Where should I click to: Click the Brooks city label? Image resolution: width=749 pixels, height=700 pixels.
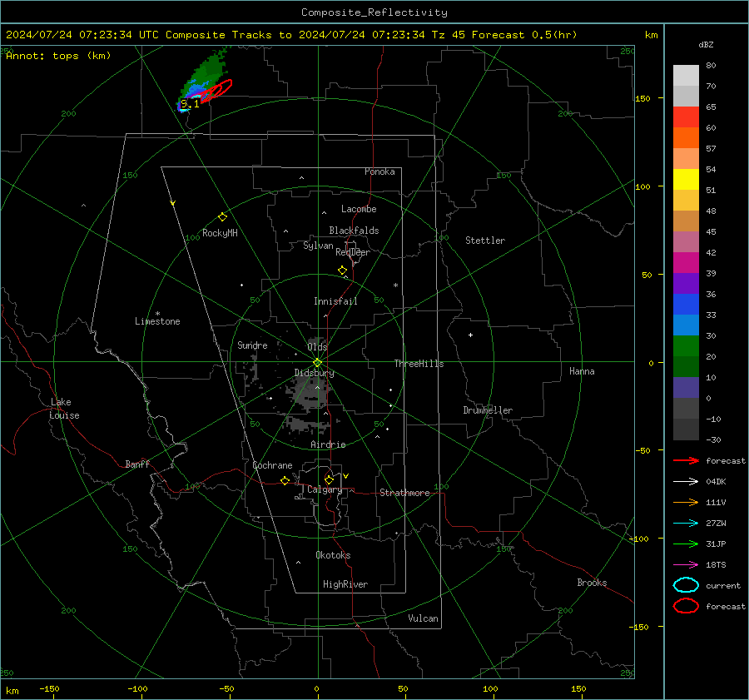(x=592, y=583)
